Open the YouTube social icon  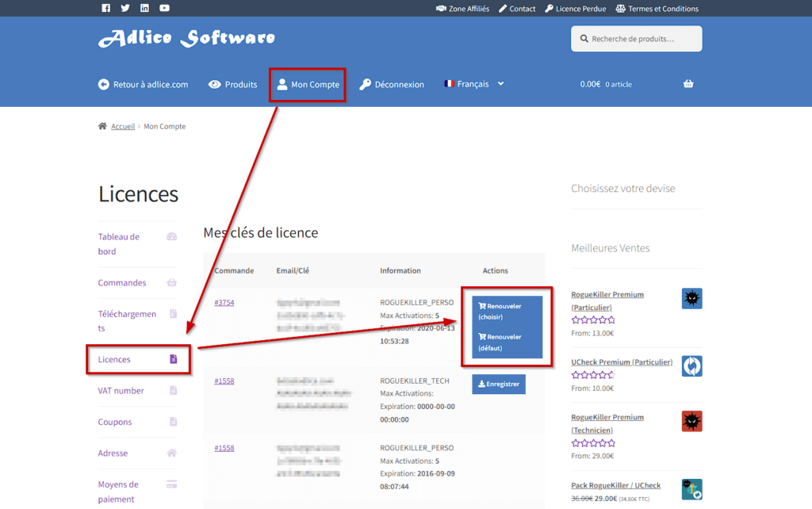click(x=164, y=9)
